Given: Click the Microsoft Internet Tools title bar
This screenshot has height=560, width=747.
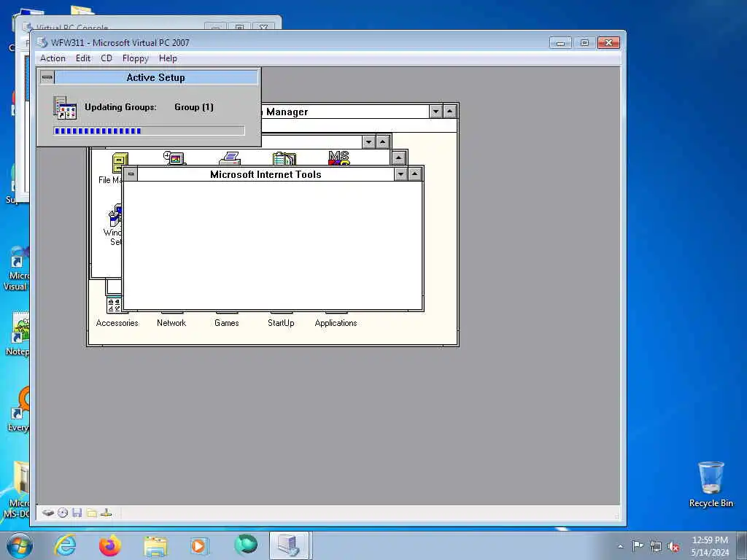Looking at the screenshot, I should click(x=266, y=174).
